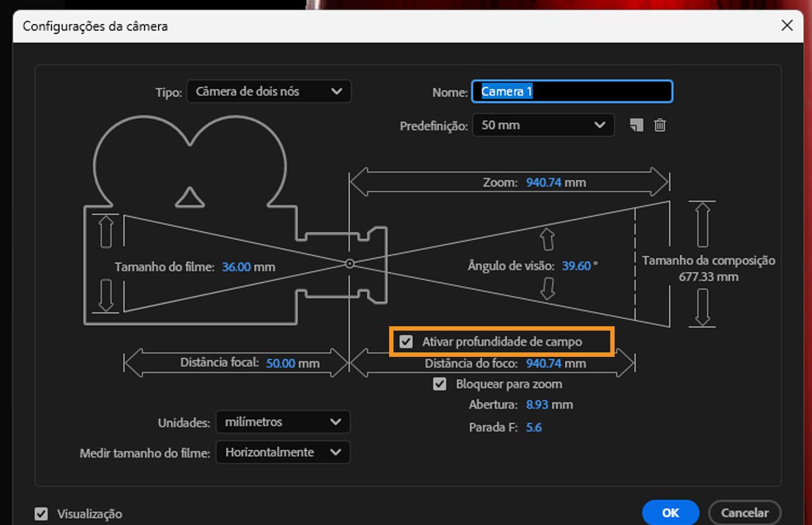The height and width of the screenshot is (525, 812).
Task: Toggle Ativar profundidade de campo checkbox
Action: (x=407, y=342)
